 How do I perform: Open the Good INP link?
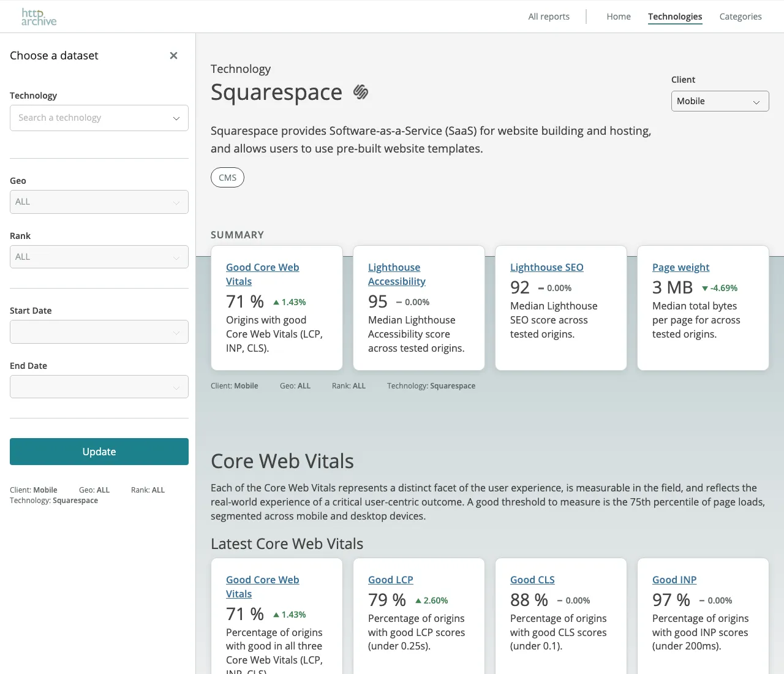(x=674, y=580)
